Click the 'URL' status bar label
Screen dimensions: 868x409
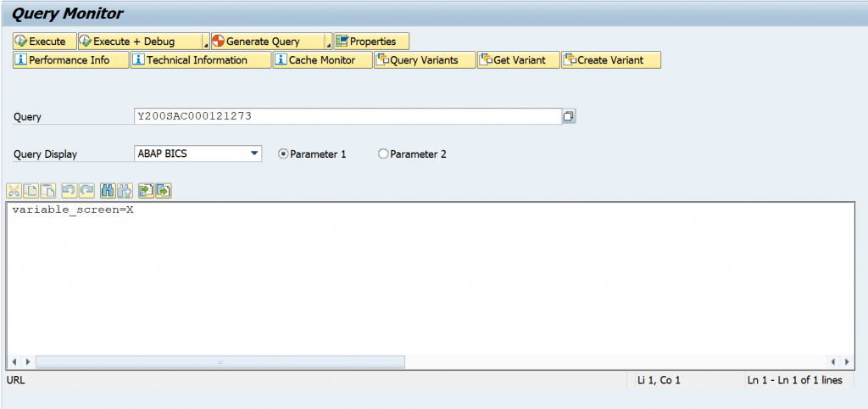click(15, 380)
